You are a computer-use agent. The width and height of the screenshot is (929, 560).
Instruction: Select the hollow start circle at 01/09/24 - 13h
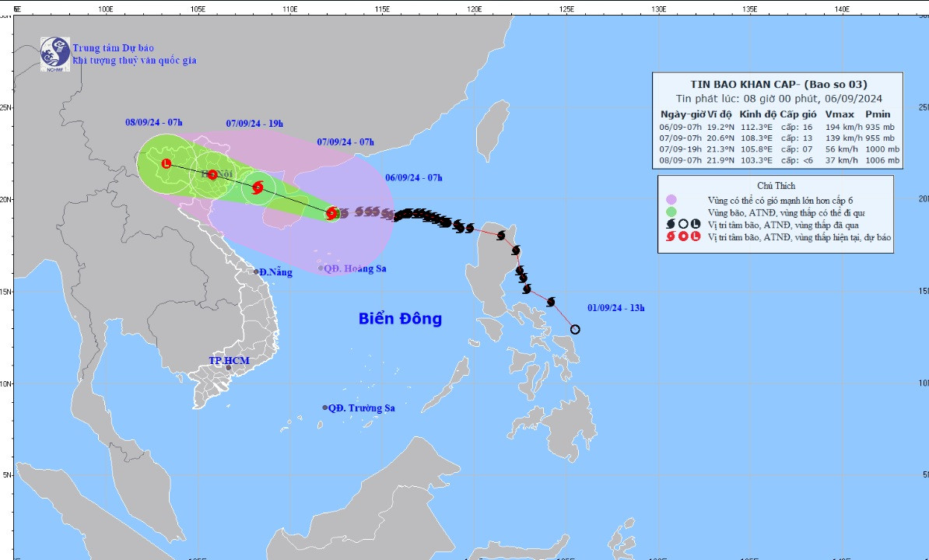point(575,329)
